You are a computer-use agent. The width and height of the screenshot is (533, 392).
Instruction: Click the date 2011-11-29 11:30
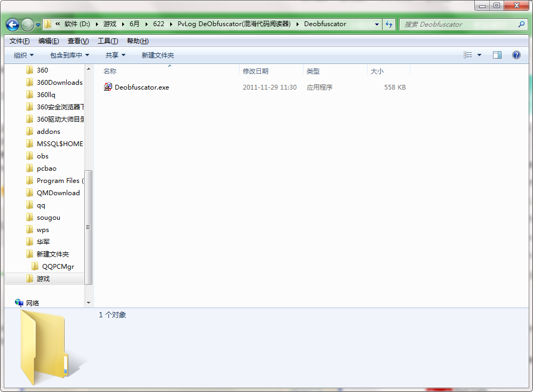click(x=269, y=87)
